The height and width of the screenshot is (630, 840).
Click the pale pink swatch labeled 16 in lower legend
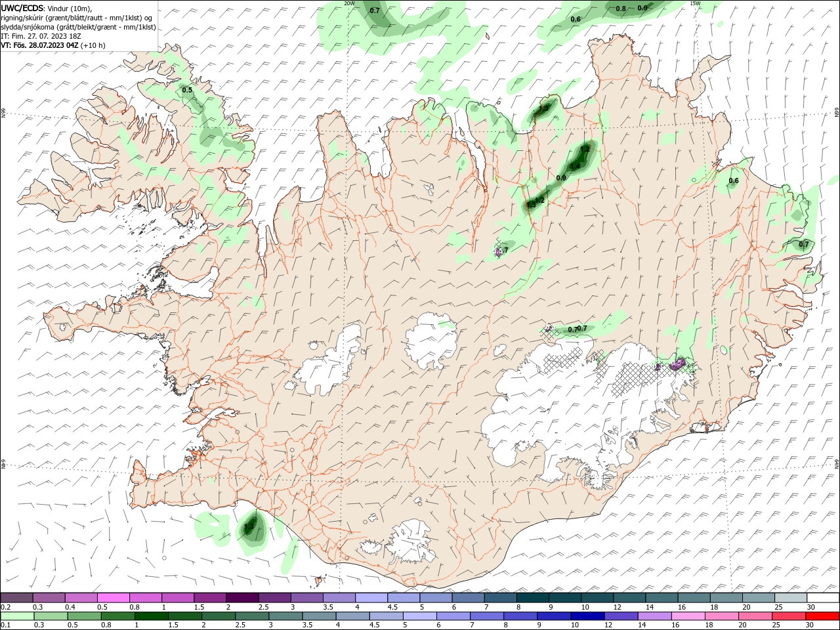(x=687, y=616)
